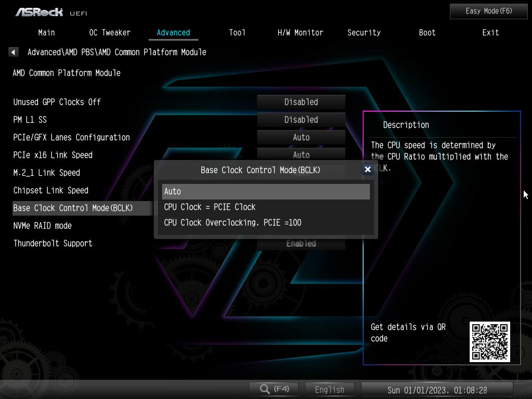Open the Main tab

pyautogui.click(x=46, y=33)
